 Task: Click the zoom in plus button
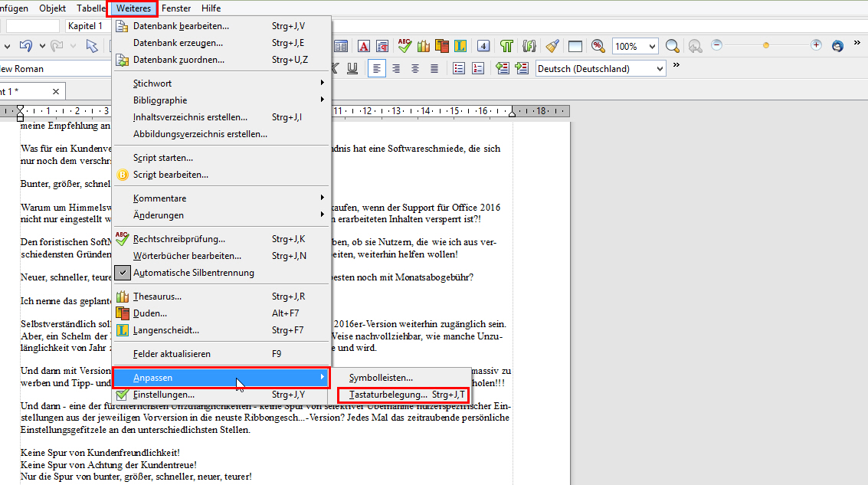[816, 45]
